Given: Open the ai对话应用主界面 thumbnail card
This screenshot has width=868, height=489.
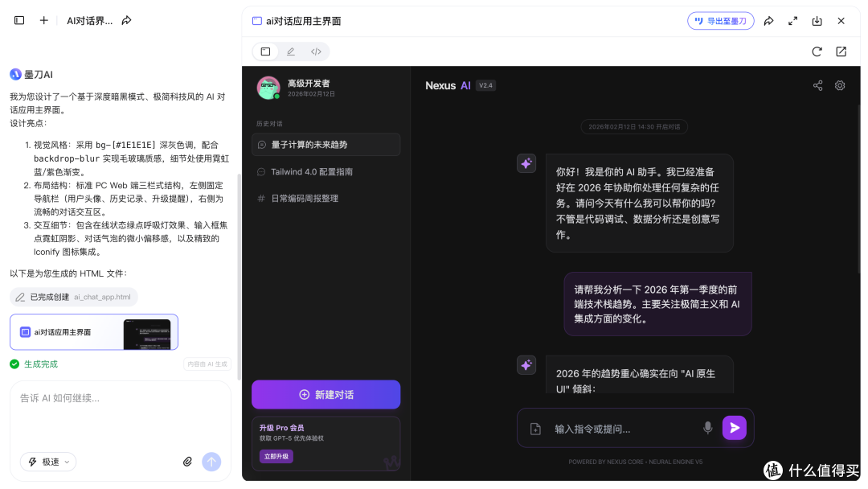Looking at the screenshot, I should click(x=93, y=332).
